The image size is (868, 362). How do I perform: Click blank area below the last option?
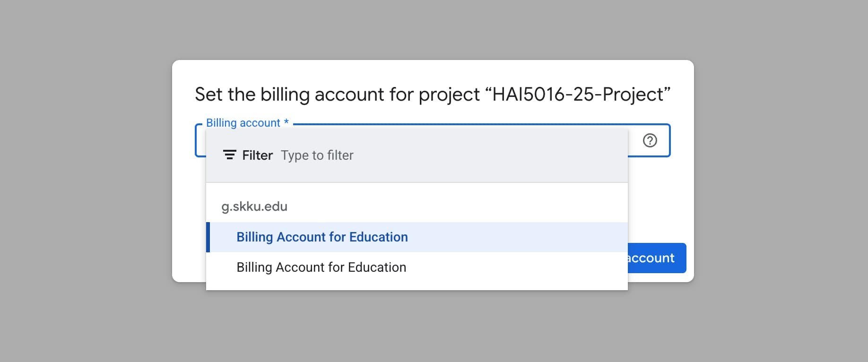click(416, 284)
